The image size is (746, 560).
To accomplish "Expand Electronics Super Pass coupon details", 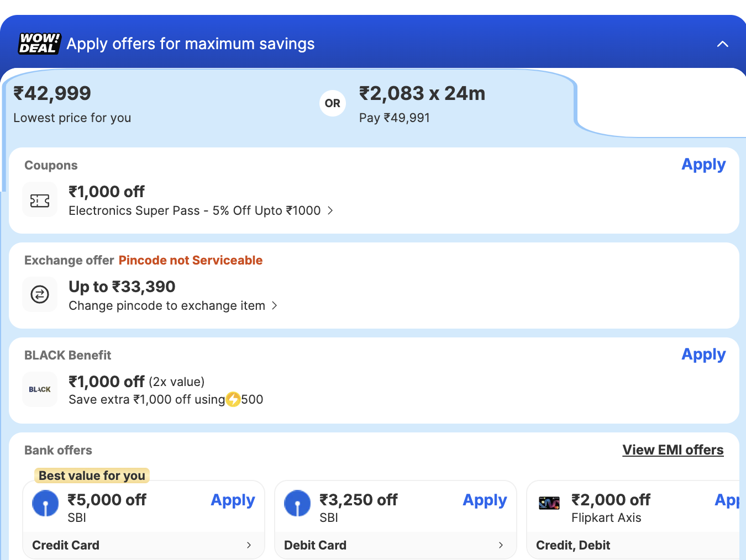I will coord(330,210).
